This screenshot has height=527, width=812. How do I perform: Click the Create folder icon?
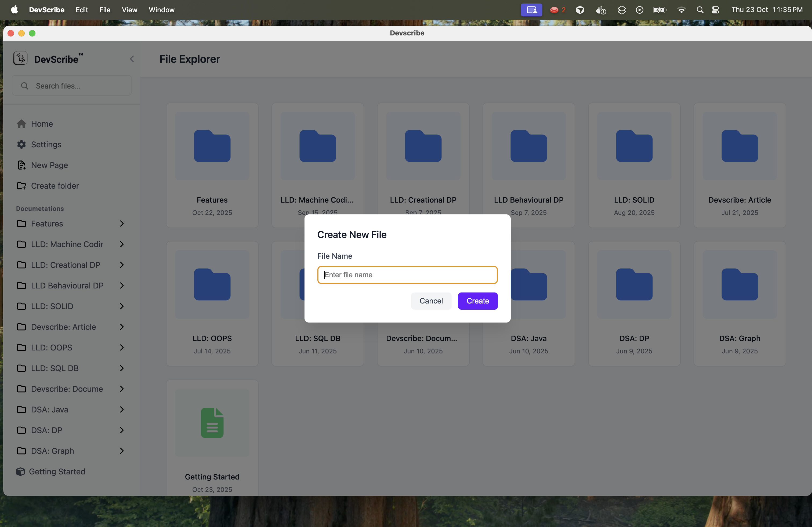point(21,186)
